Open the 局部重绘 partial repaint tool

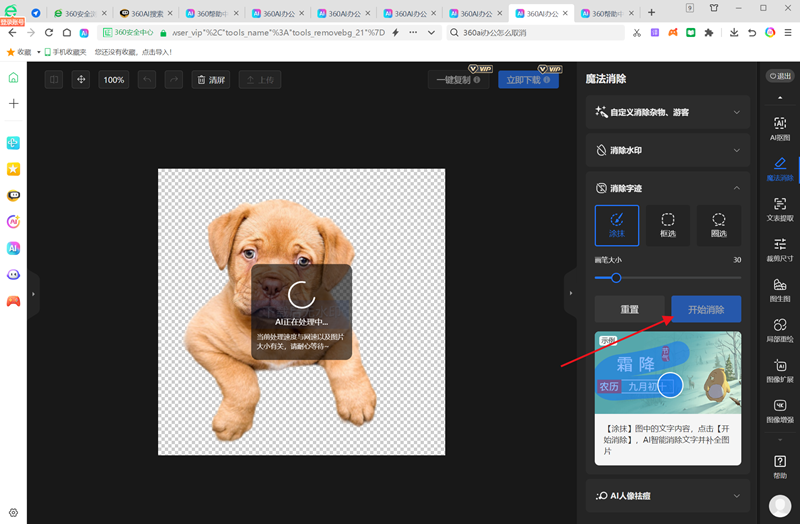pyautogui.click(x=780, y=331)
